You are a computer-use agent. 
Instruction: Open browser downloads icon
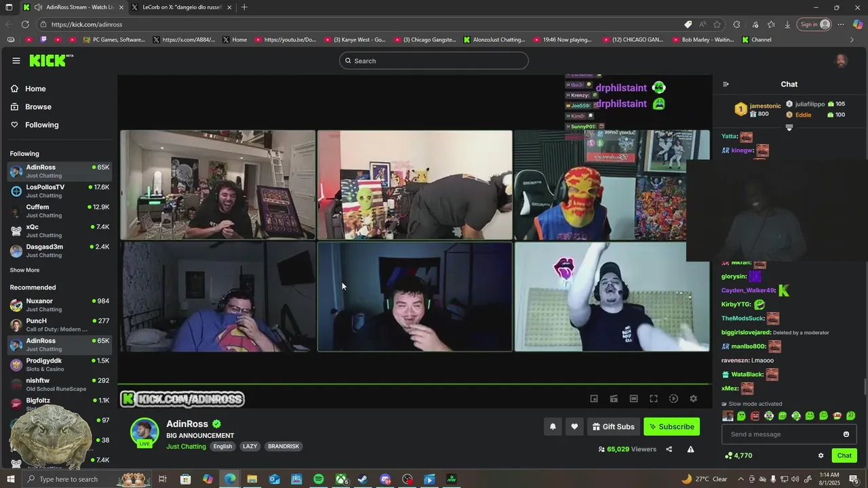click(787, 24)
